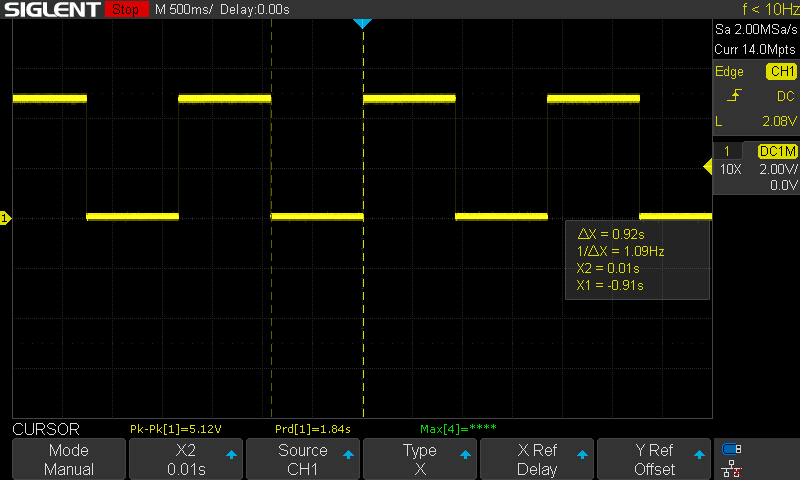Open X Ref Delay softkey
This screenshot has width=800, height=480.
click(537, 459)
